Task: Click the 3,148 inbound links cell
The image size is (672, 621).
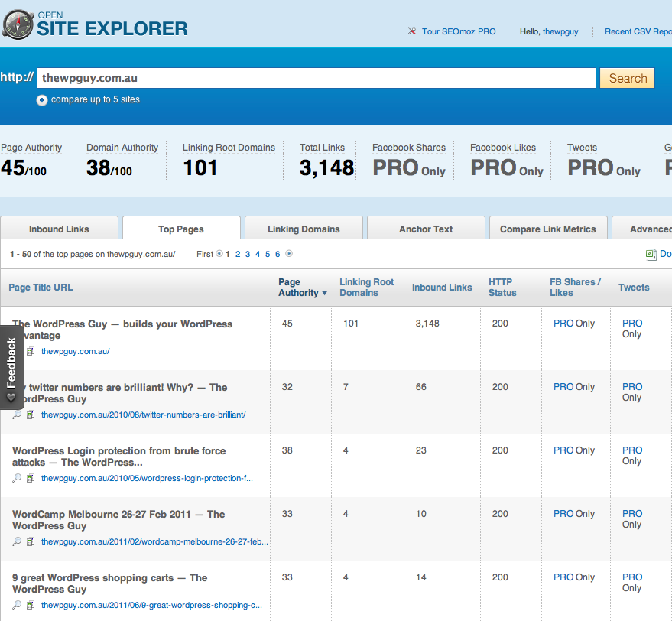Action: pyautogui.click(x=427, y=324)
